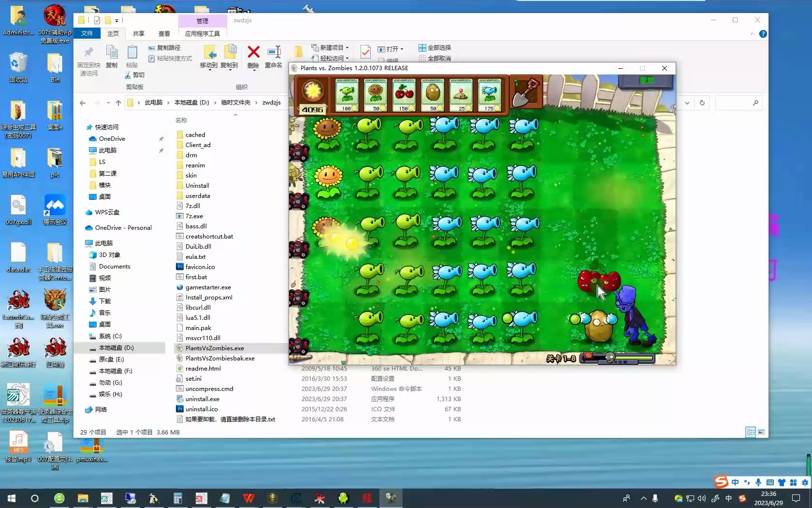Click the paste shortcut command

tap(170, 59)
